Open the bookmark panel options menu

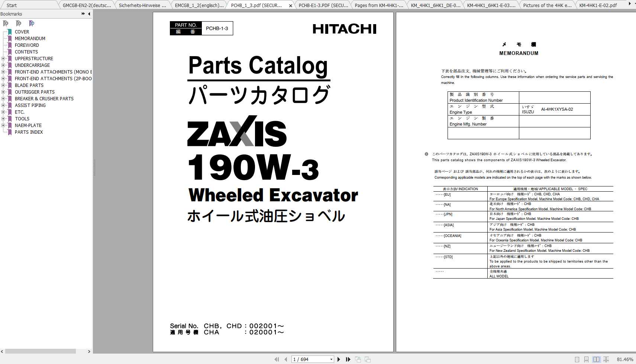click(x=83, y=14)
